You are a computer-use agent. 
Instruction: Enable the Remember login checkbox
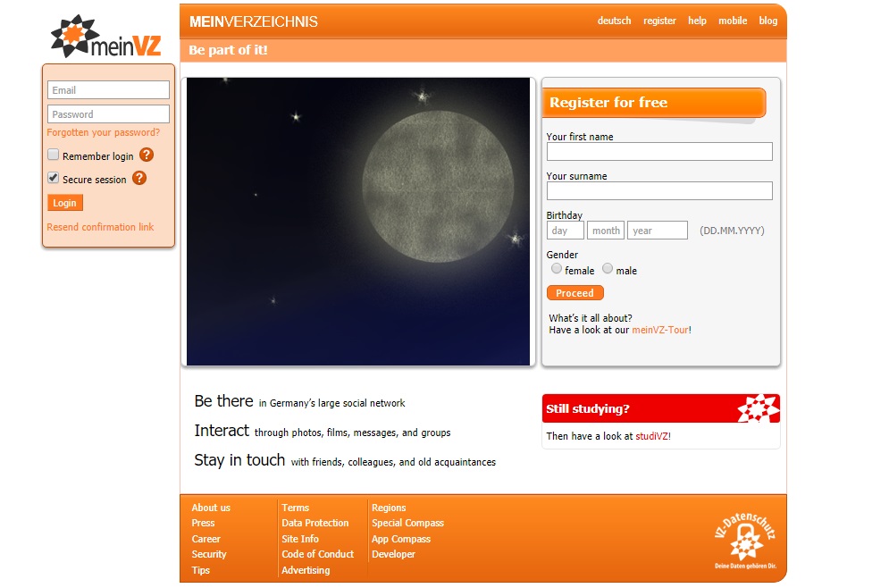54,155
